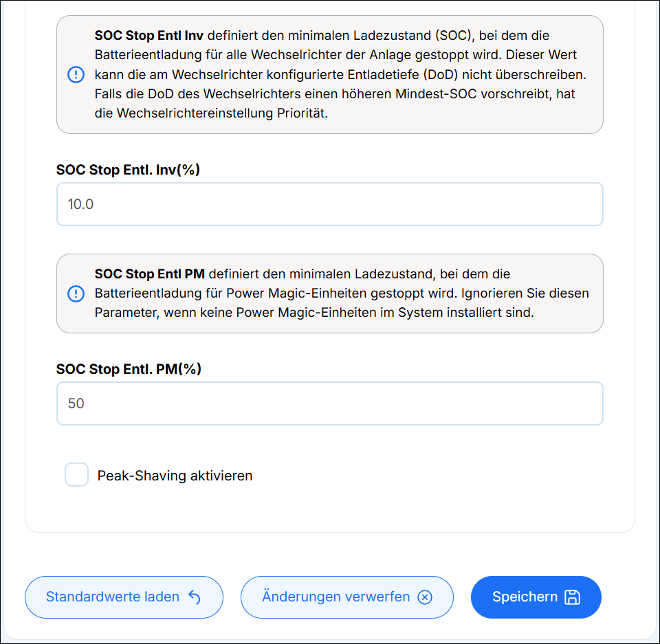Click the SOC Stop Entl. PM(%) field label

[x=129, y=369]
